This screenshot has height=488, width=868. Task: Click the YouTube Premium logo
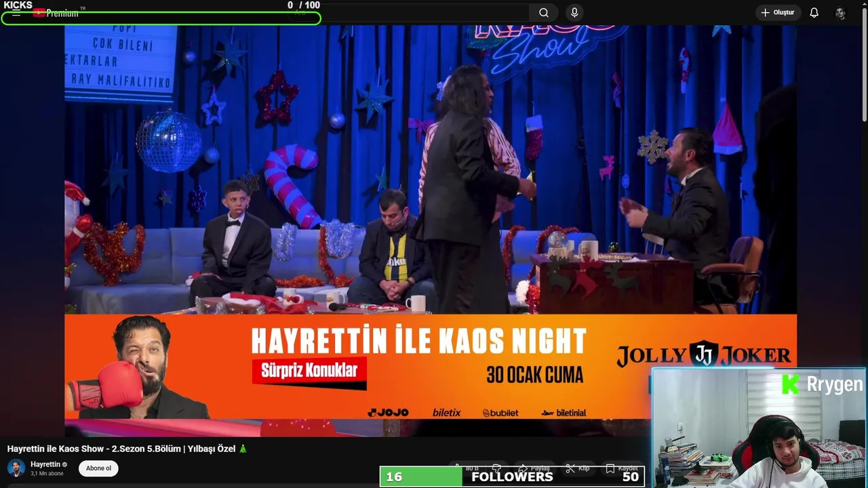56,13
